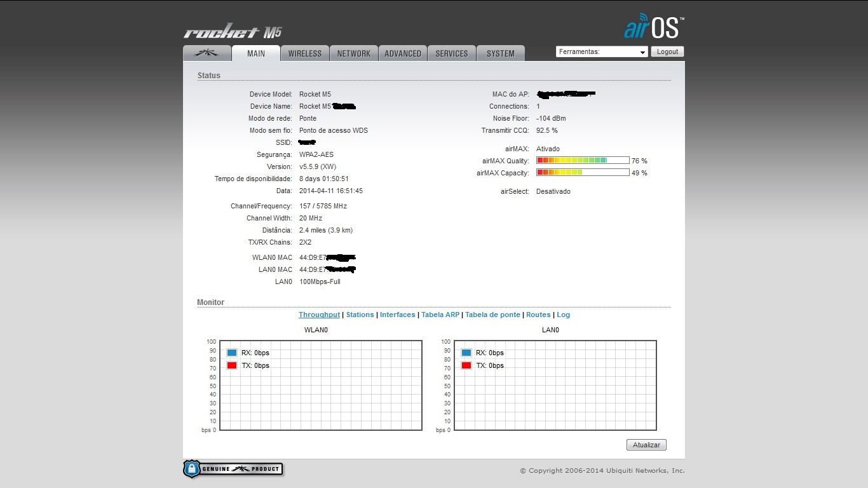Open the Tabela ARP link
This screenshot has width=868, height=488.
tap(440, 315)
